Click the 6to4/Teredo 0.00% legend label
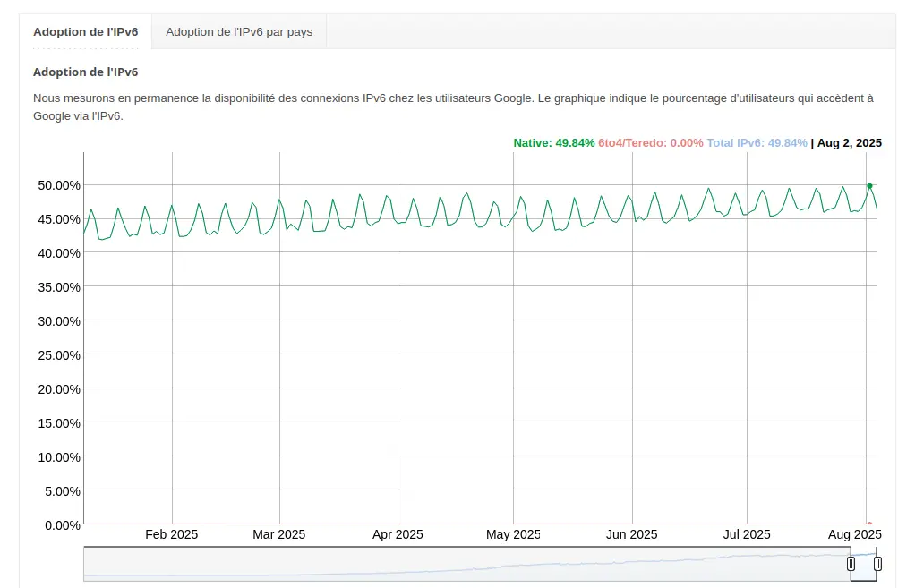The height and width of the screenshot is (588, 898). [650, 143]
